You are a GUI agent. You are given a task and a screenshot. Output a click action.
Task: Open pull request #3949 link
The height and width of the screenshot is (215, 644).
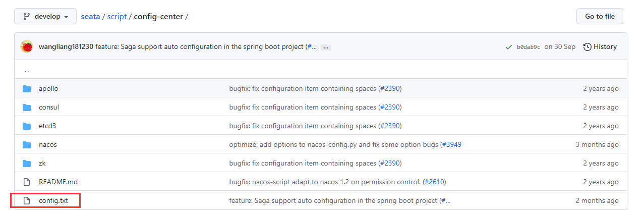(451, 145)
